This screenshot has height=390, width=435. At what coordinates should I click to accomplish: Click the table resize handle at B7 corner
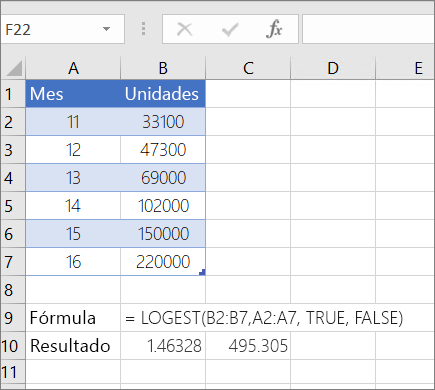pos(202,272)
